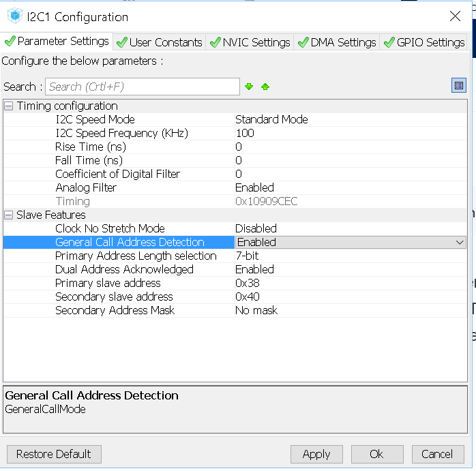Screen dimensions: 476x471
Task: Click the secondary slave address 0x40
Action: (x=248, y=297)
